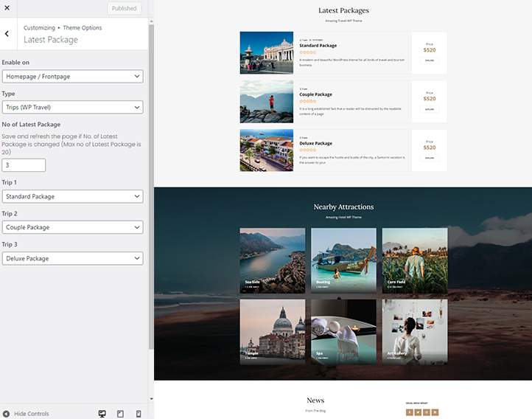Open the Boating attraction thumbnail

click(x=343, y=260)
